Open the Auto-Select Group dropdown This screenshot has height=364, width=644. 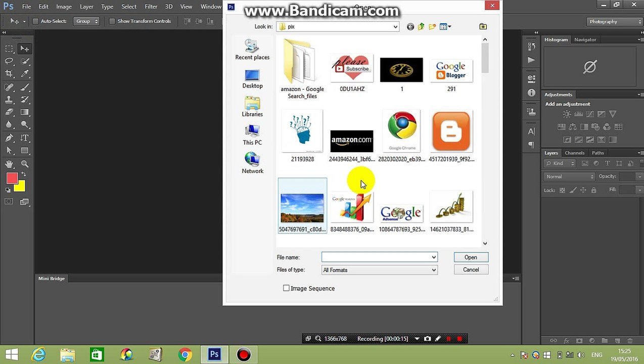(x=86, y=21)
